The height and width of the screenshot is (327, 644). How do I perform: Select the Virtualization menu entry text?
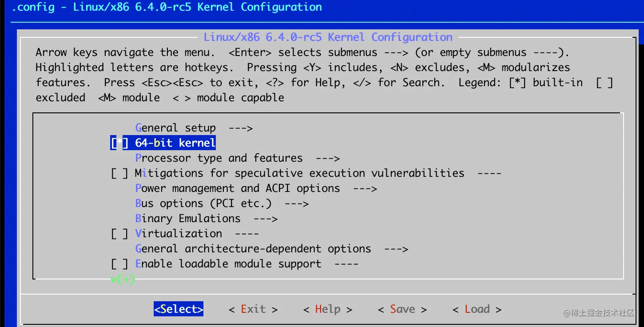[179, 234]
